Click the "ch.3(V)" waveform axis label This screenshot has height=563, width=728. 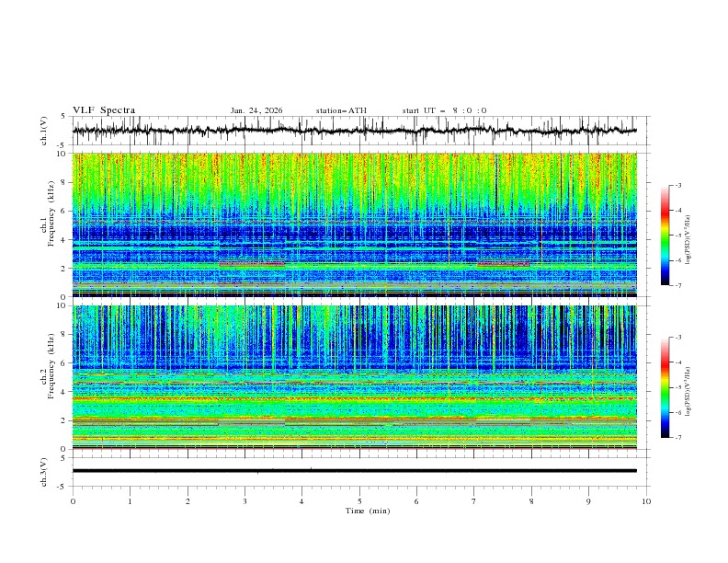tap(44, 472)
